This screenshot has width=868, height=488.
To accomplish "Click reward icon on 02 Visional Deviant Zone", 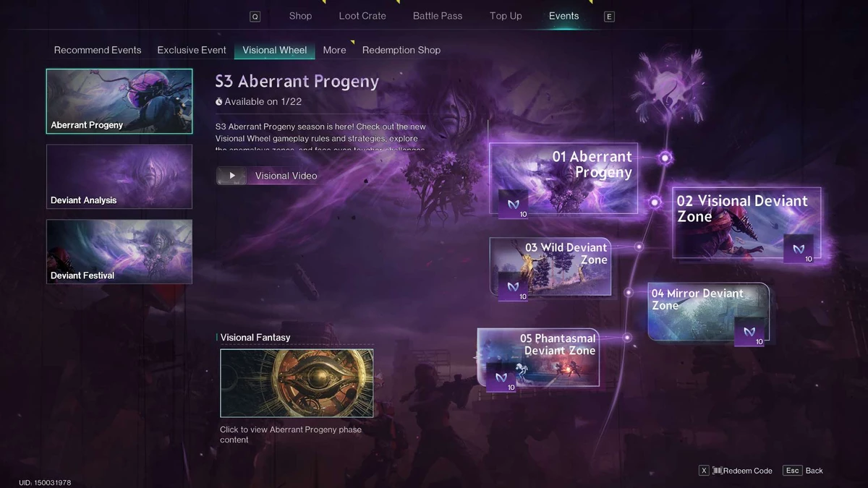I will (799, 249).
